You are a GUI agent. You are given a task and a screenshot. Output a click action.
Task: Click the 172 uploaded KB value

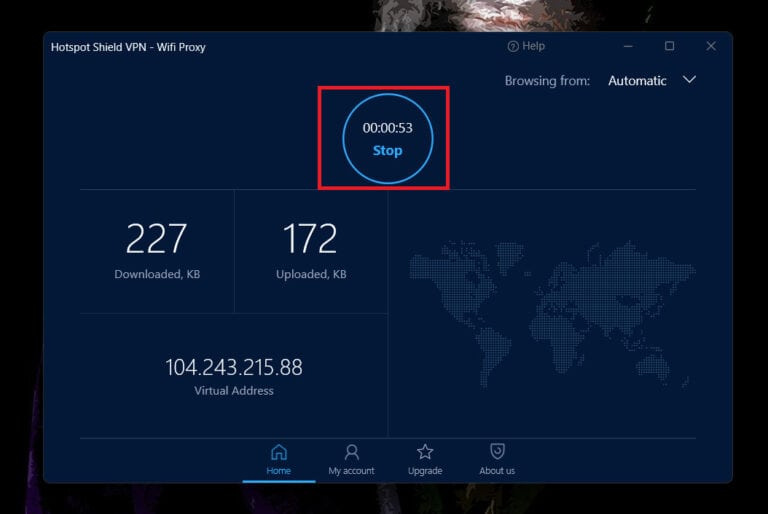pos(310,239)
